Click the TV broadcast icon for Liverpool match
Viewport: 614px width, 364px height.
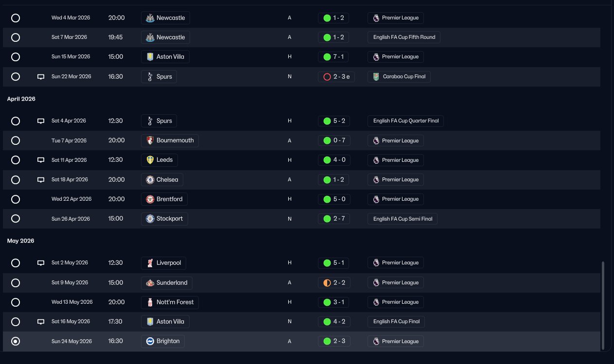tap(41, 263)
